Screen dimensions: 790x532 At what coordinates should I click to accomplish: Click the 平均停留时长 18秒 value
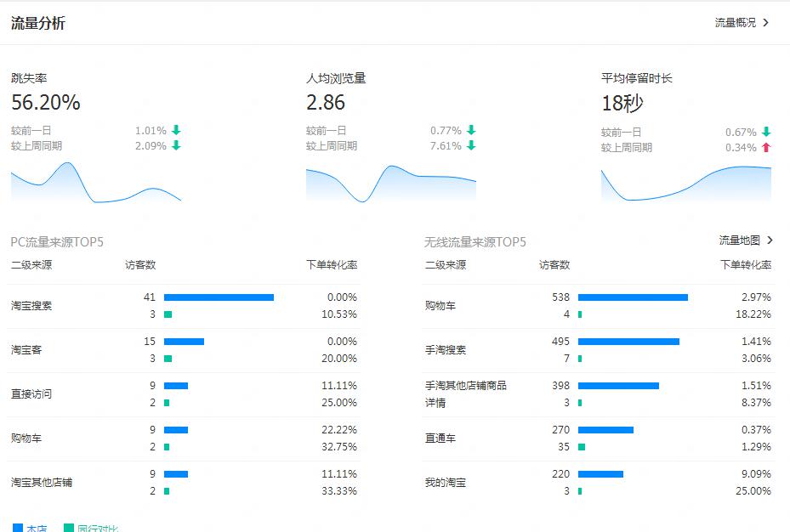(622, 103)
